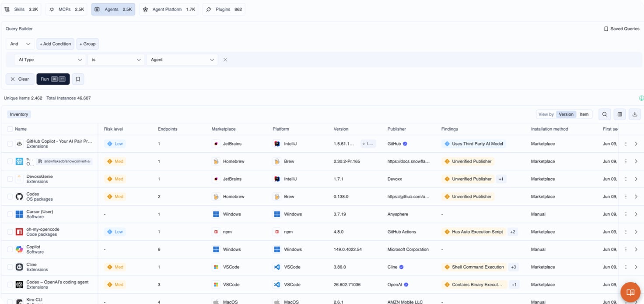Click the green status icon right of counts
This screenshot has width=644, height=304.
(x=641, y=98)
